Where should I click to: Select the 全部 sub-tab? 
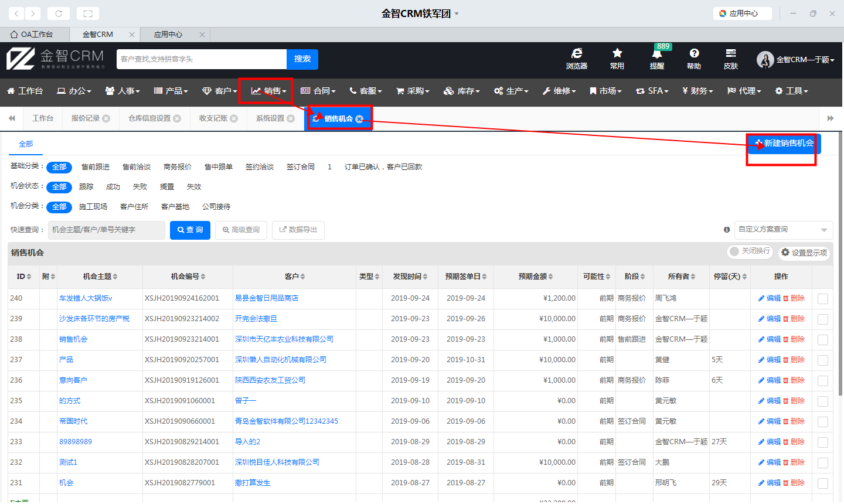coord(26,144)
